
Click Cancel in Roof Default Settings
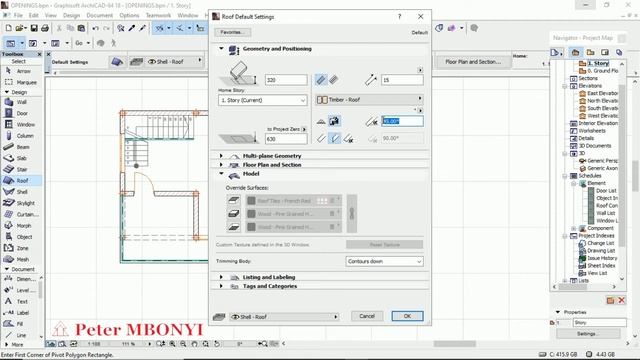click(367, 316)
